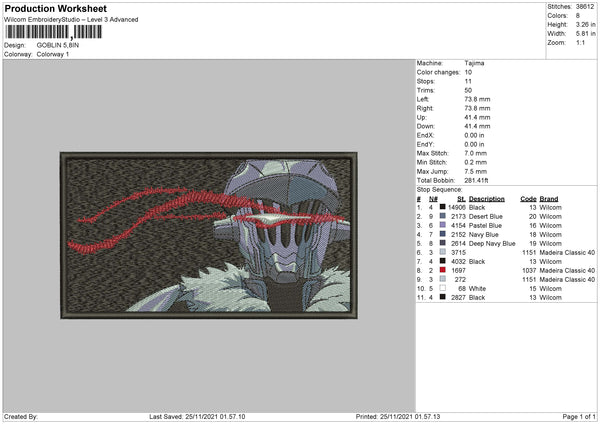Viewport: 600px width, 424px height.
Task: Click the Left value 73.8 mm
Action: coord(477,99)
